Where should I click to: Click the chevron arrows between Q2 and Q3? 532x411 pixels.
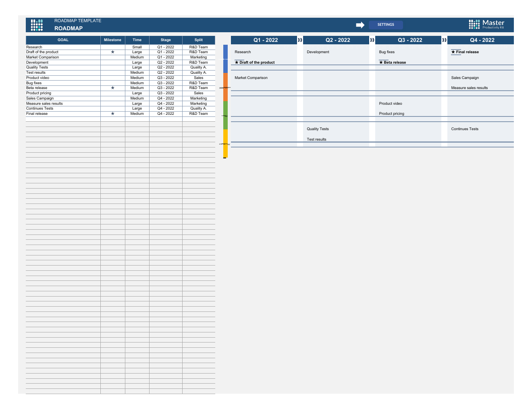(372, 40)
